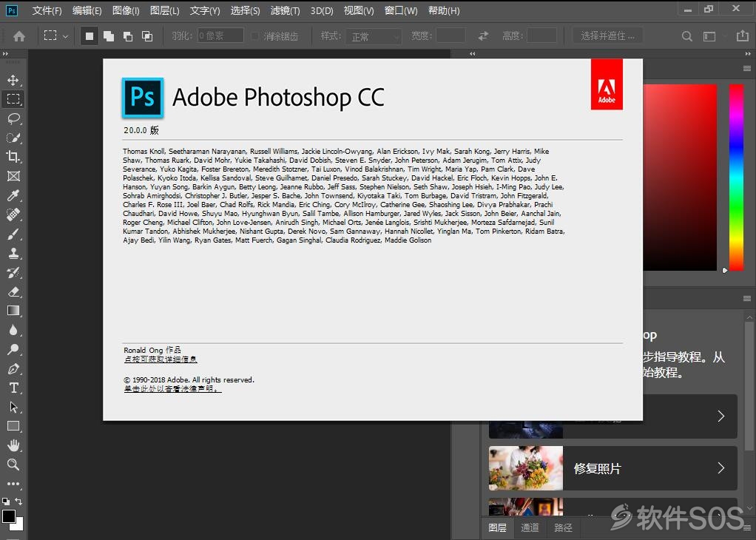The image size is (756, 540).
Task: Switch to the 路径 paths tab
Action: pos(563,527)
